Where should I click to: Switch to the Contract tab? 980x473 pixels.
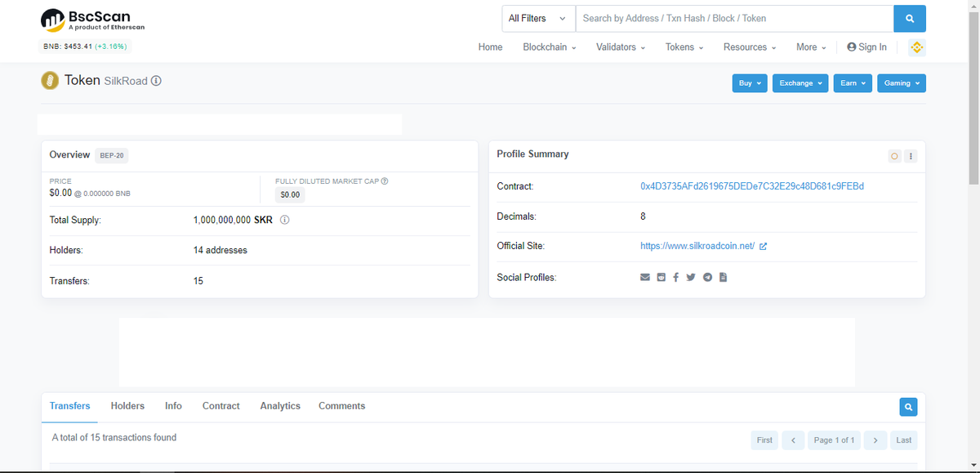point(221,406)
